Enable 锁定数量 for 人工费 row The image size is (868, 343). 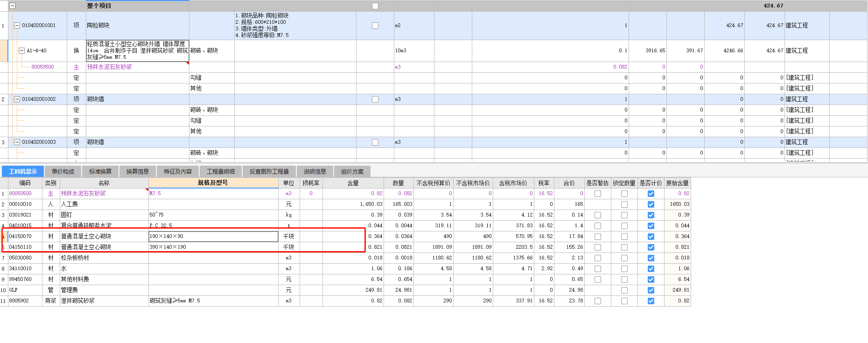click(624, 204)
